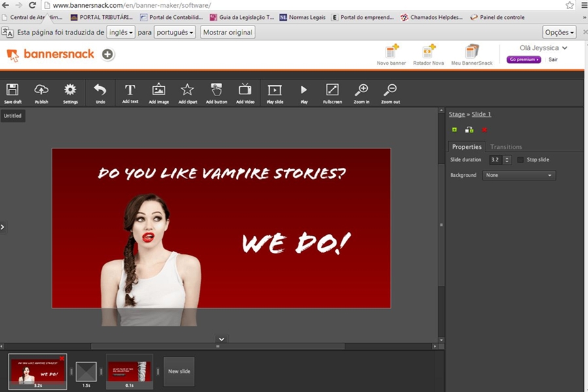The image size is (588, 392).
Task: Open the Opções dropdown
Action: 559,32
